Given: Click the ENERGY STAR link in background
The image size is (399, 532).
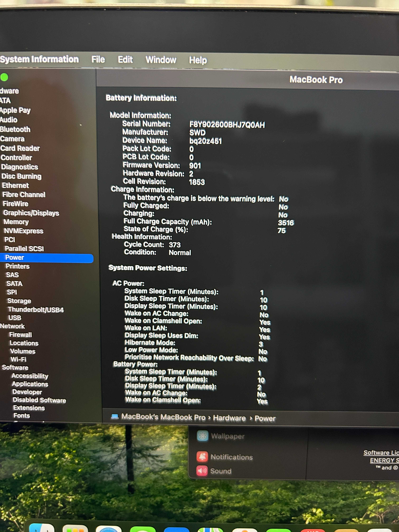Looking at the screenshot, I should [384, 460].
